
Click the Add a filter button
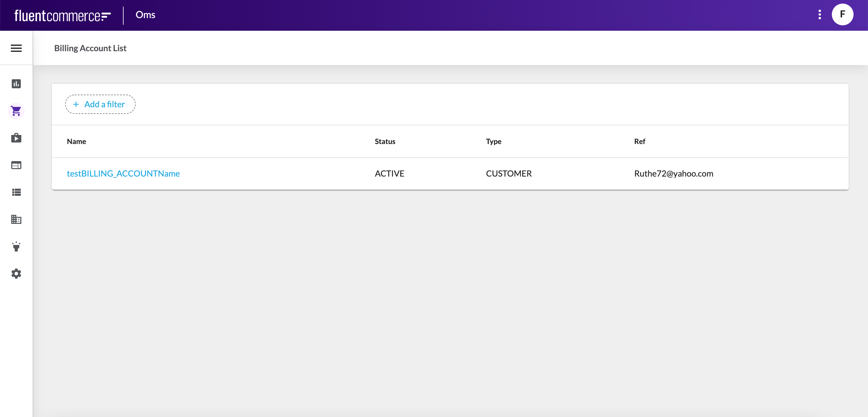[x=100, y=105]
